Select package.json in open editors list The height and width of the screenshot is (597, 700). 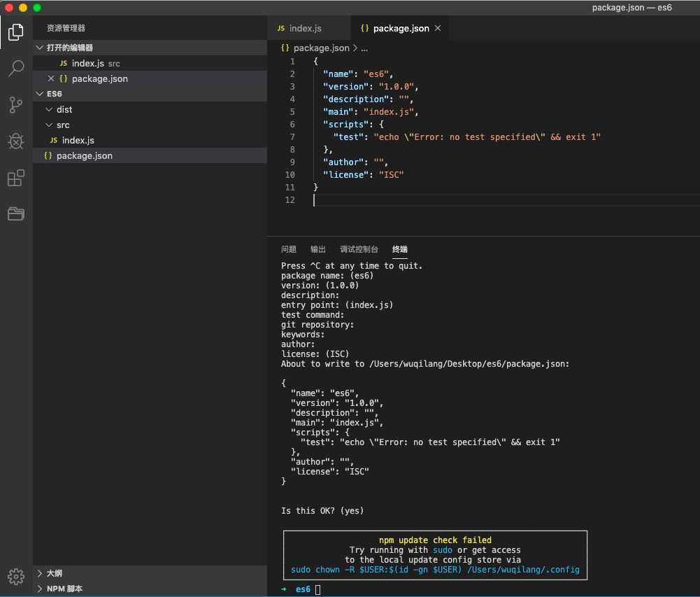(150, 78)
